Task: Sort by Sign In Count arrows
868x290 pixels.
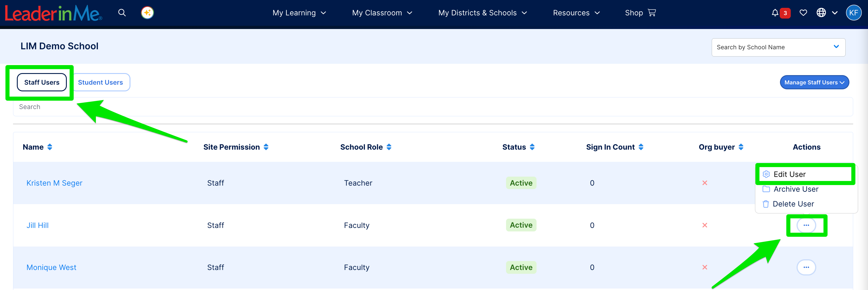Action: 641,147
